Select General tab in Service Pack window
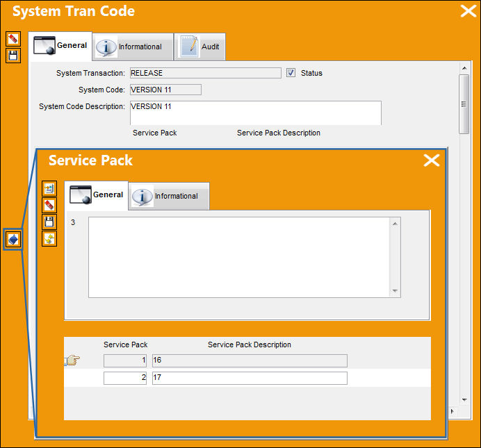Screen dimensions: 481x448 [x=97, y=195]
